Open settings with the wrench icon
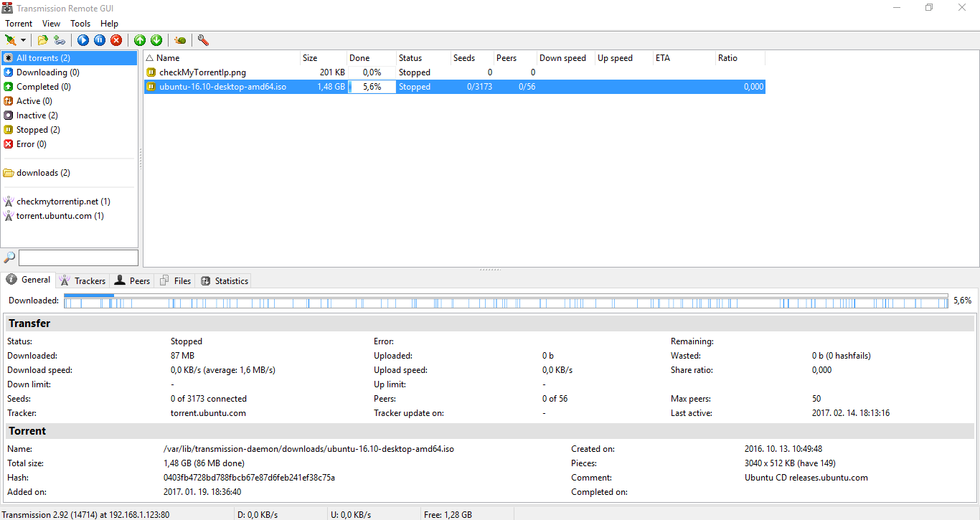 [x=203, y=40]
